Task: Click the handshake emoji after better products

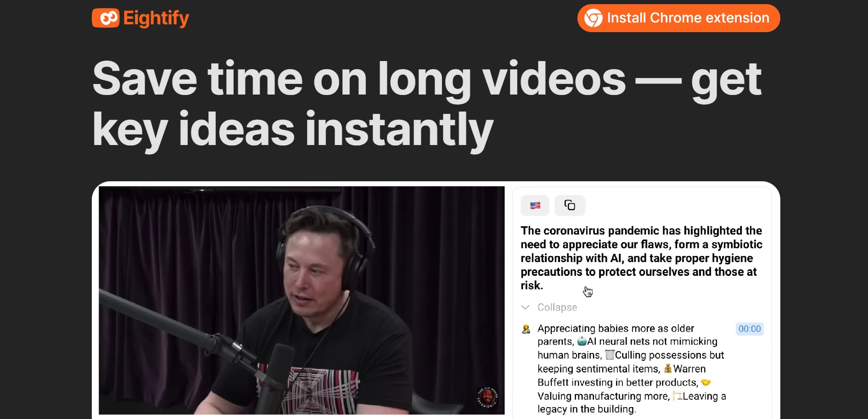Action: coord(706,382)
